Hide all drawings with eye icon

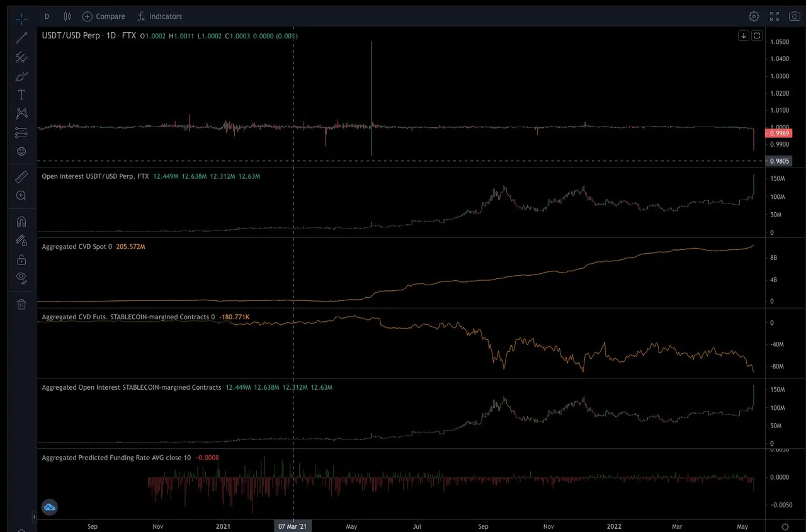[x=21, y=278]
